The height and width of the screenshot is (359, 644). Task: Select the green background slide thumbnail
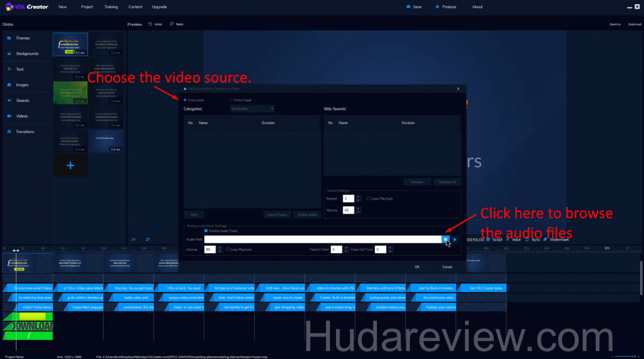[x=70, y=93]
